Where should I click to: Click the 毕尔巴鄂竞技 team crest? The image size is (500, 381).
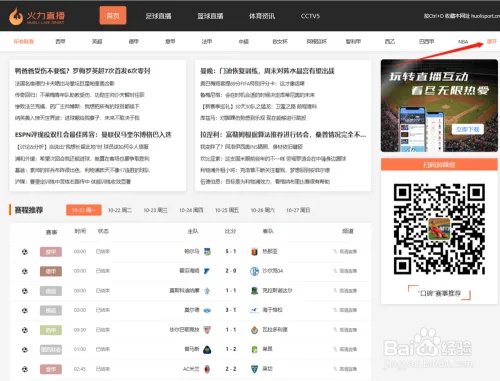[x=207, y=330]
